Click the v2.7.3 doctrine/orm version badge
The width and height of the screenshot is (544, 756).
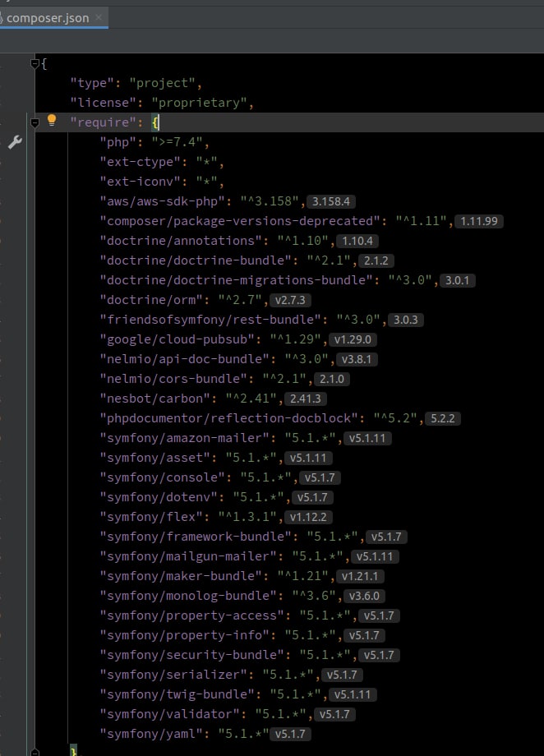pyautogui.click(x=290, y=301)
